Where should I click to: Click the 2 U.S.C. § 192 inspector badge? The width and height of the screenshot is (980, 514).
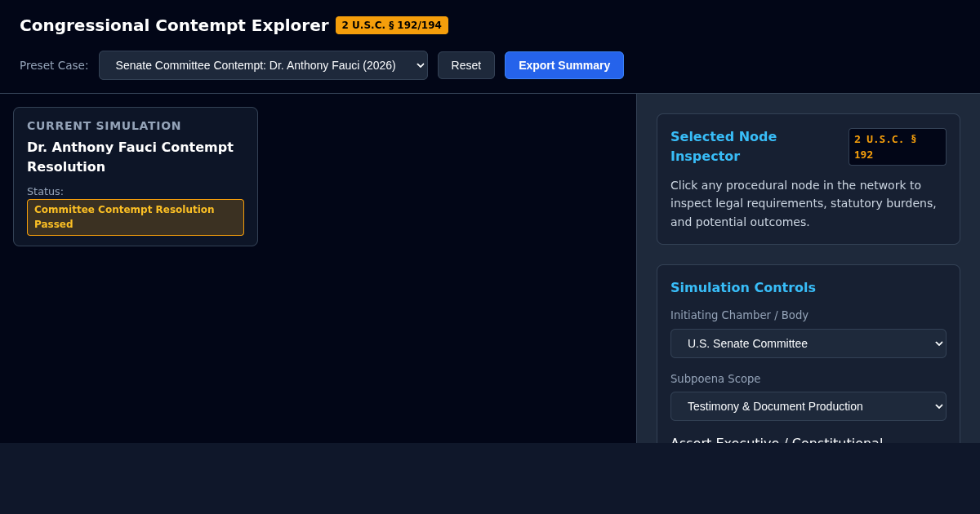[898, 147]
